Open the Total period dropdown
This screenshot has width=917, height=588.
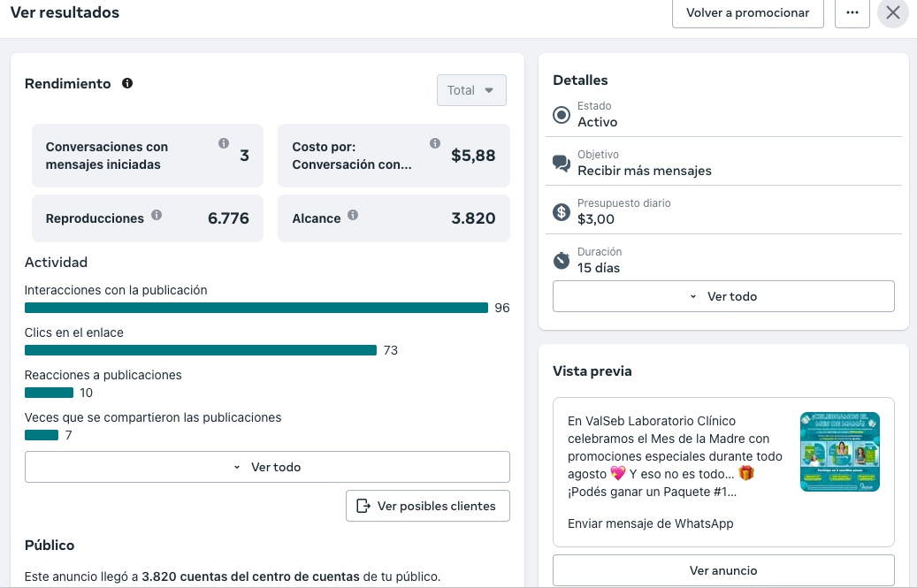point(471,90)
